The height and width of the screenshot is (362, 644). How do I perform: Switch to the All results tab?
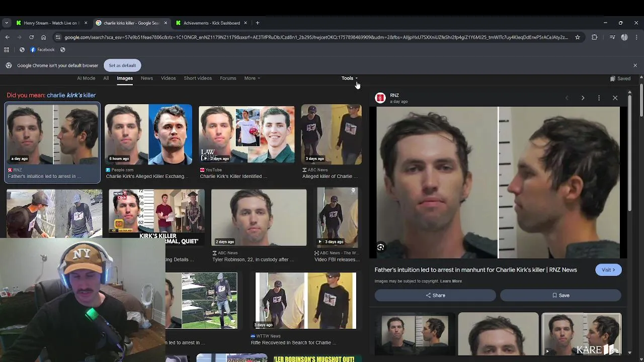[106, 78]
